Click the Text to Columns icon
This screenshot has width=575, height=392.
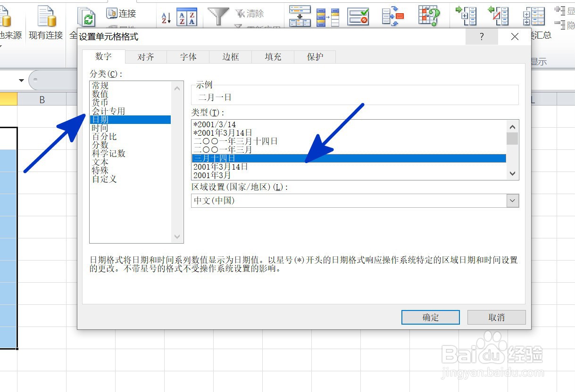point(300,16)
